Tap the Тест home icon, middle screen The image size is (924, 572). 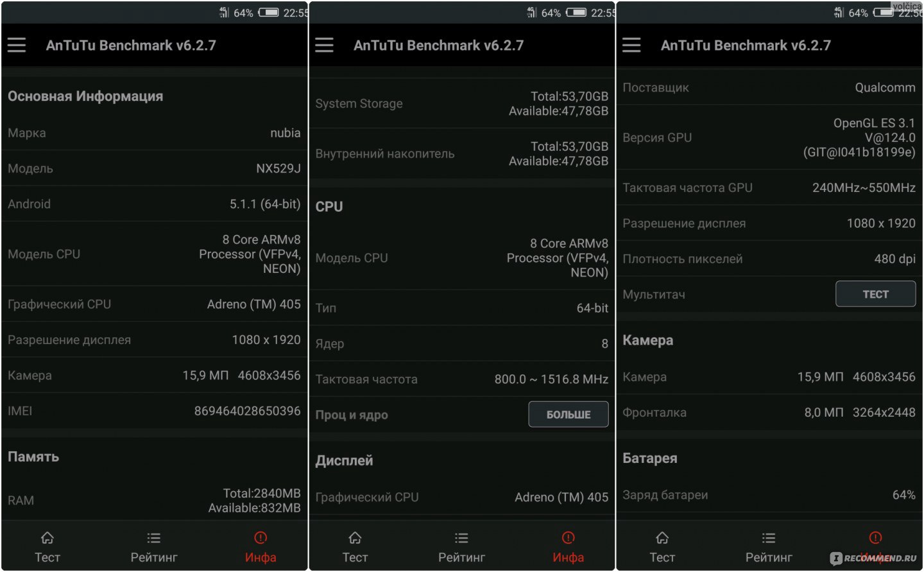pos(355,538)
